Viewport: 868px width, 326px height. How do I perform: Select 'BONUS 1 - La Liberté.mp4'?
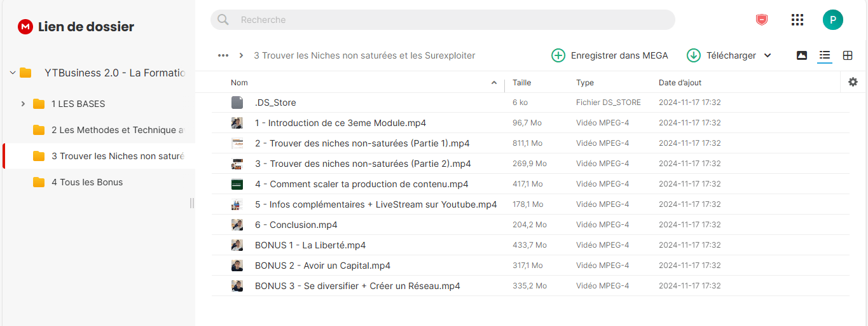(x=310, y=245)
